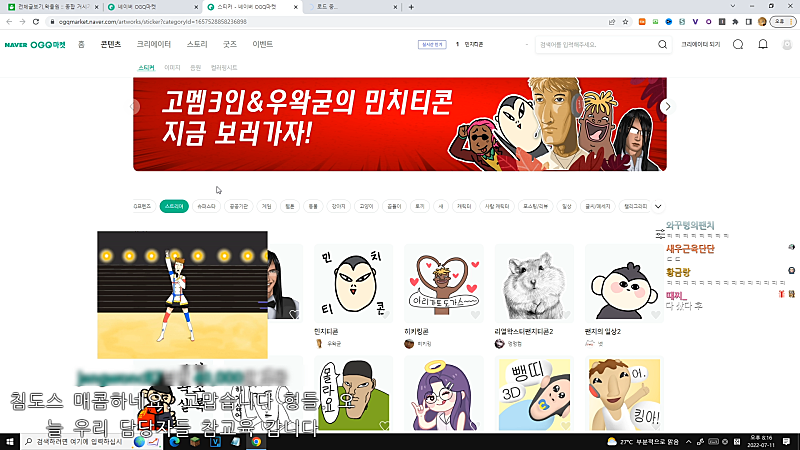Reload the page

click(36, 22)
